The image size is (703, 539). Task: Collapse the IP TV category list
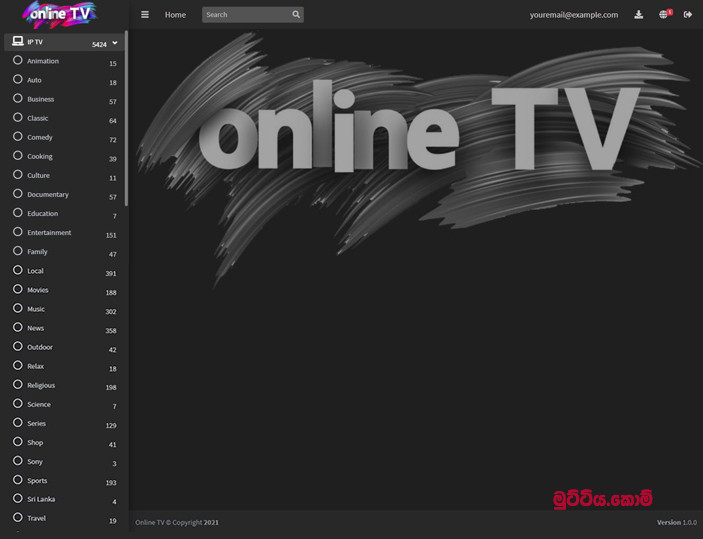coord(115,43)
